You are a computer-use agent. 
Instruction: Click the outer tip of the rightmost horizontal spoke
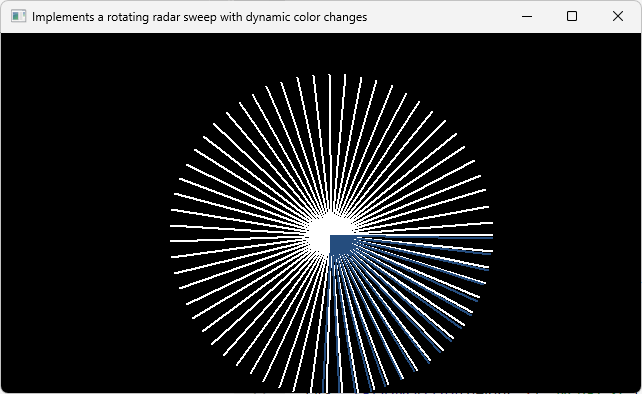pos(491,235)
